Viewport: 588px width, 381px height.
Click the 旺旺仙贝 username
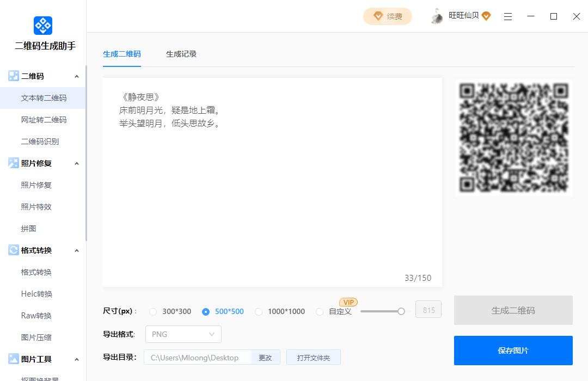[x=463, y=15]
